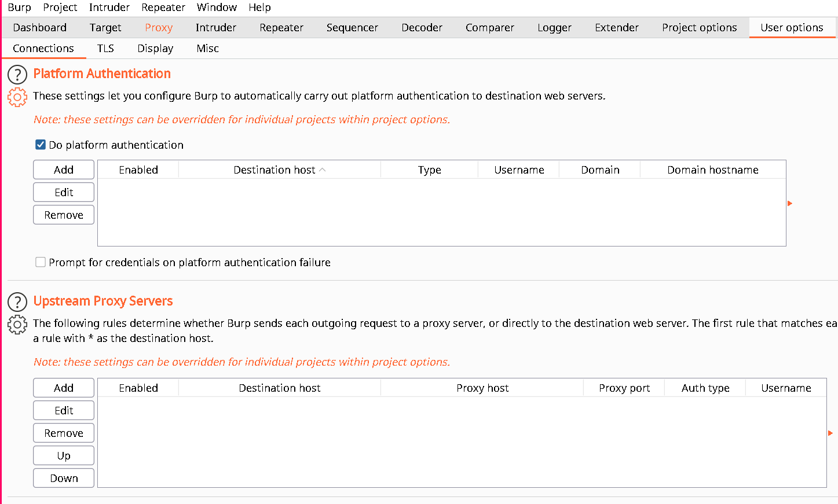Image resolution: width=838 pixels, height=504 pixels.
Task: Open the Window menu
Action: pyautogui.click(x=217, y=8)
